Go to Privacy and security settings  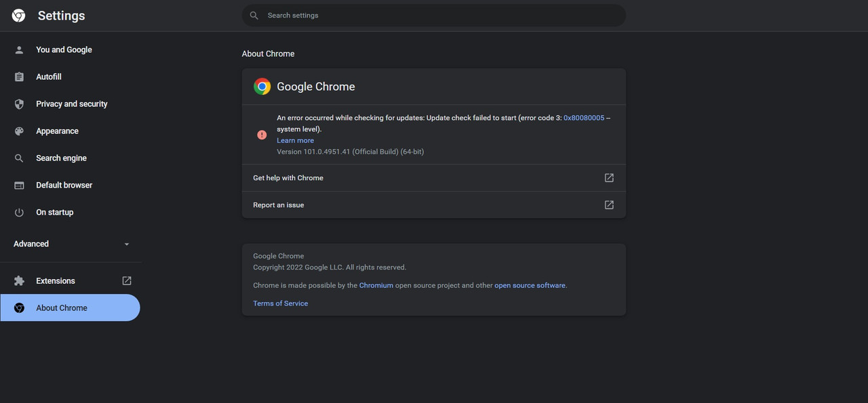[71, 104]
